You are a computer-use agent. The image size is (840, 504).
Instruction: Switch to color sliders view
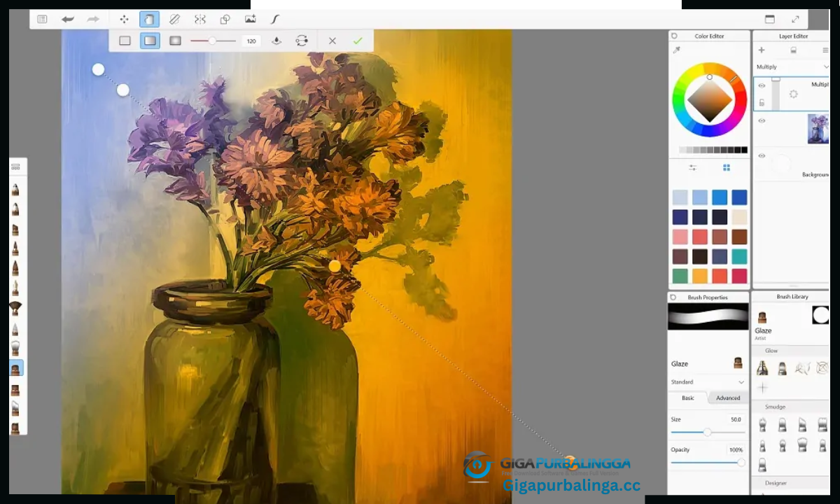tap(693, 168)
